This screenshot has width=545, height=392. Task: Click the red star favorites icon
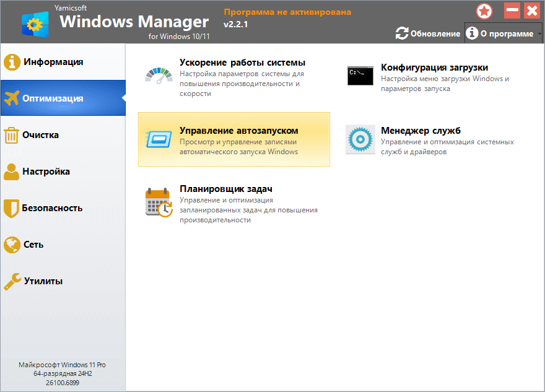484,11
